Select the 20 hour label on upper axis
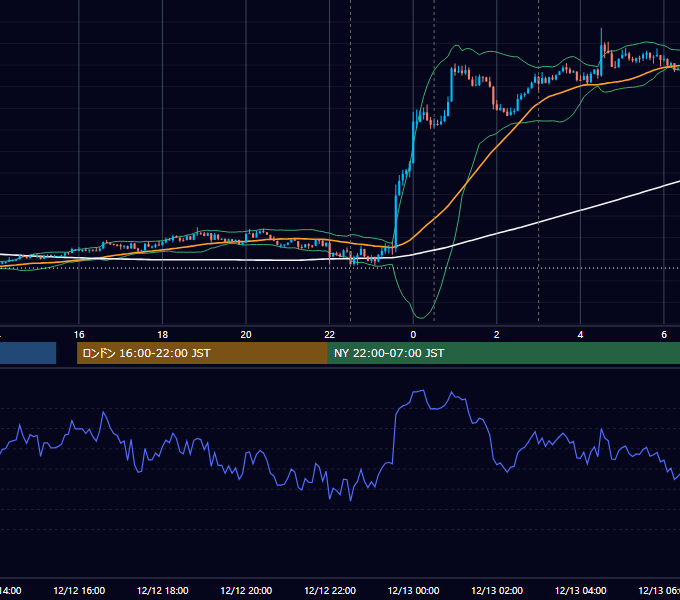The width and height of the screenshot is (680, 600). pos(246,334)
